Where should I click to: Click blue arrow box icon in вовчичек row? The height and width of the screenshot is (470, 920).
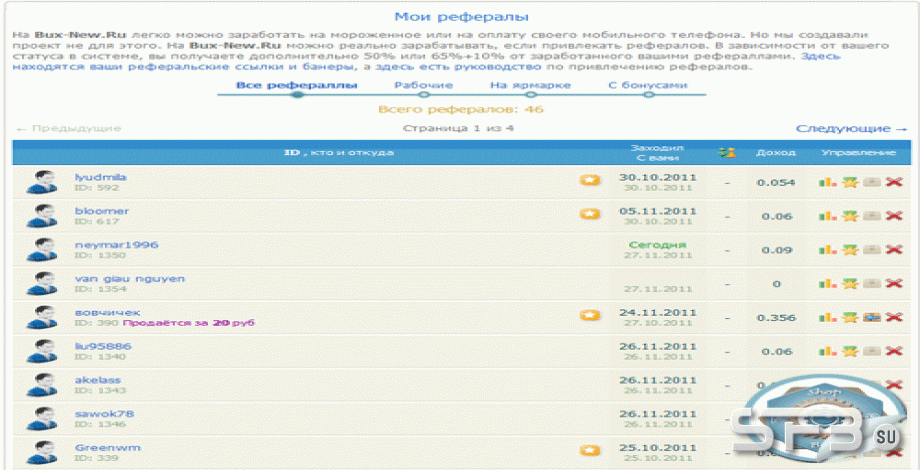point(872,317)
